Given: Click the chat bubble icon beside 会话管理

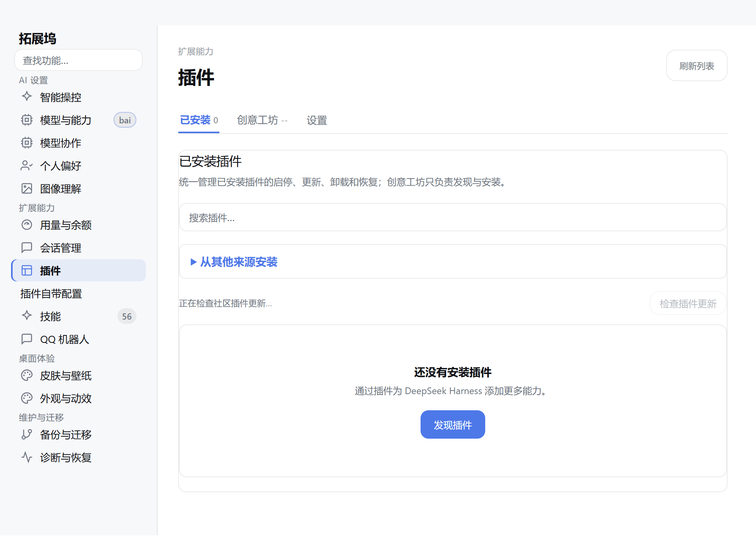Looking at the screenshot, I should [x=27, y=248].
